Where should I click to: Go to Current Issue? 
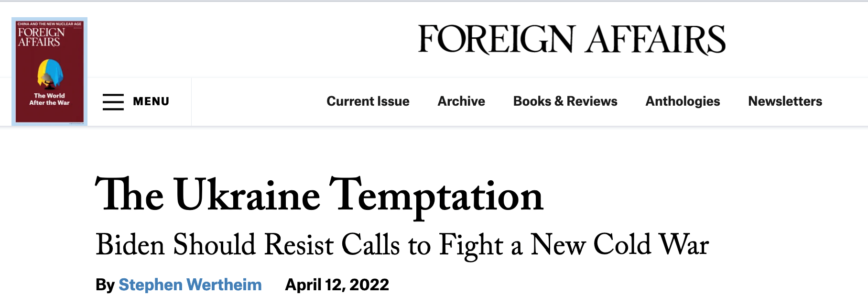368,101
